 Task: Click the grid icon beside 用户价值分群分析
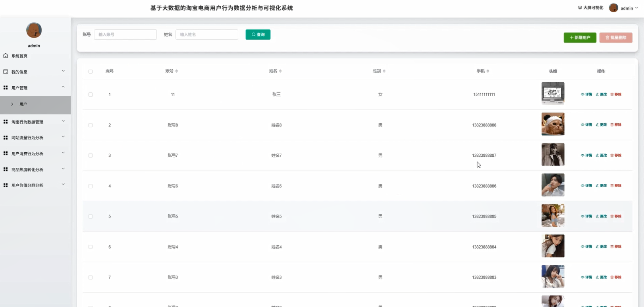[x=6, y=185]
